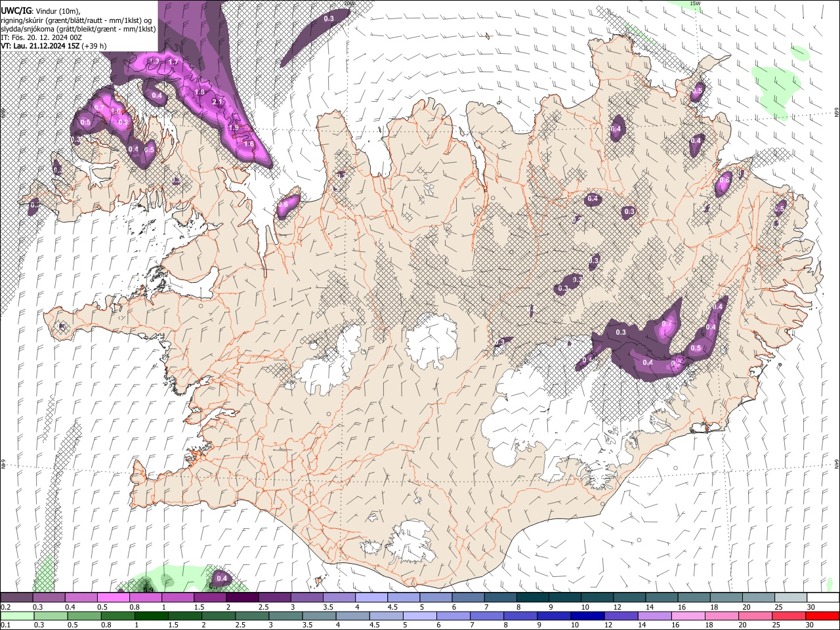This screenshot has width=840, height=630.
Task: Click the 2.1 precipitation value on the map
Action: pyautogui.click(x=218, y=102)
